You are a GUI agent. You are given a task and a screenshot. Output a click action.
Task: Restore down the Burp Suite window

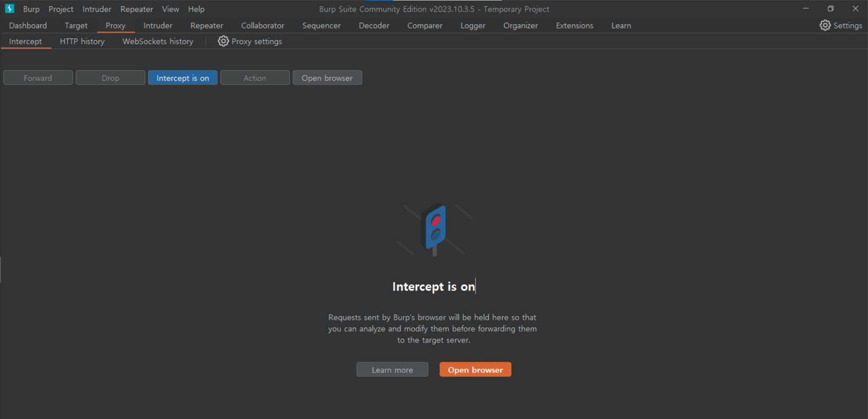(x=830, y=9)
